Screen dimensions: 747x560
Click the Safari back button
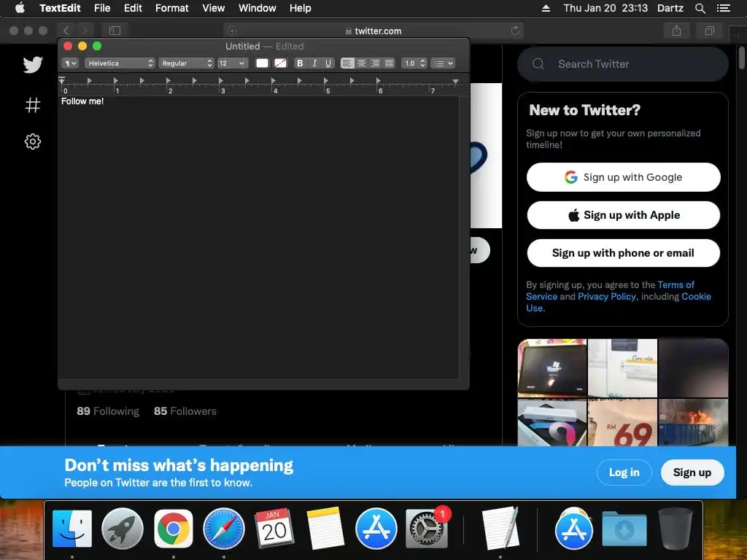pyautogui.click(x=66, y=31)
